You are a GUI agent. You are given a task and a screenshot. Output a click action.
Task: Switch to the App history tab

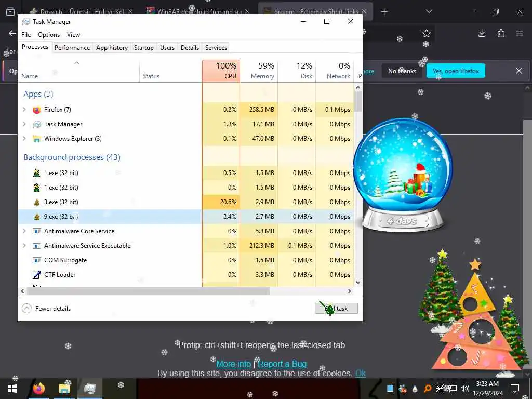click(112, 47)
